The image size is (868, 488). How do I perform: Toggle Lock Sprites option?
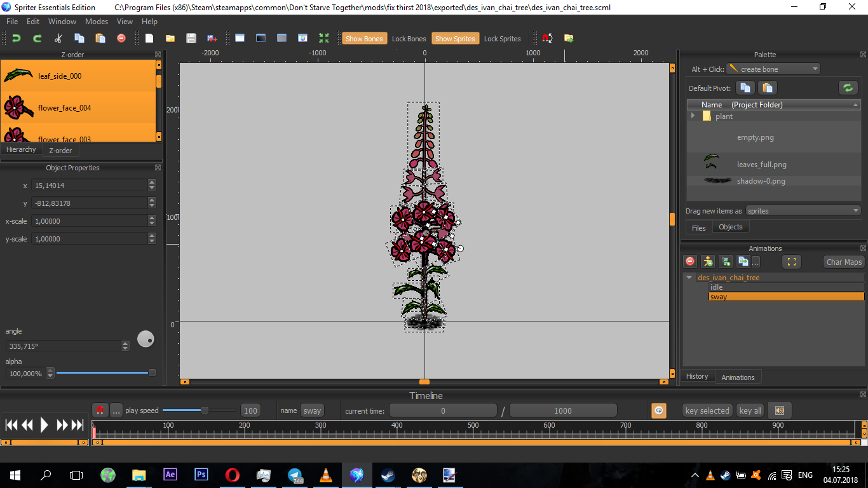click(x=502, y=39)
